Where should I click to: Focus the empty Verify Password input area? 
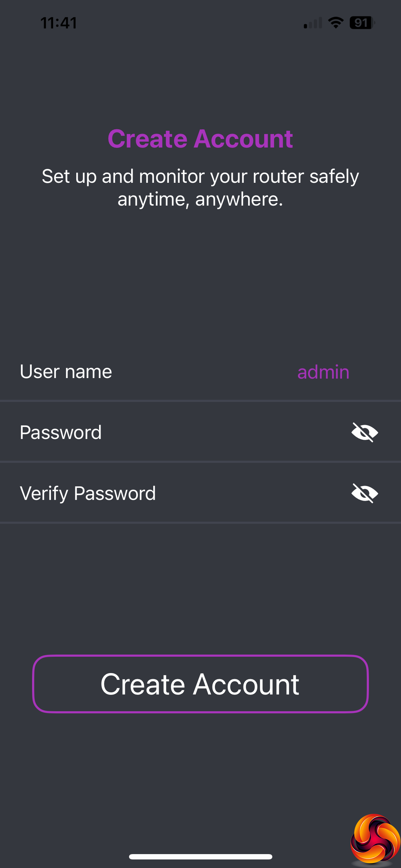point(250,494)
